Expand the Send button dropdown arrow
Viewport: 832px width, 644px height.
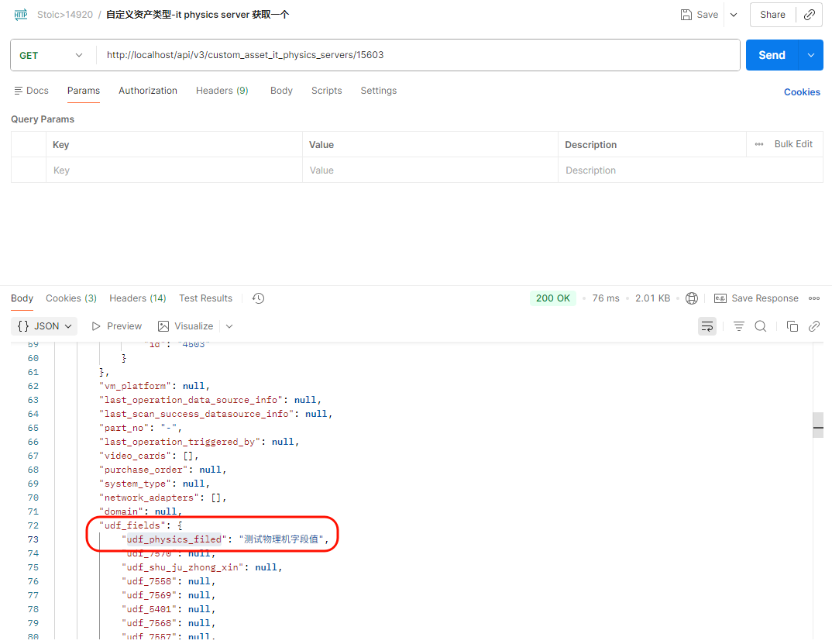click(811, 55)
